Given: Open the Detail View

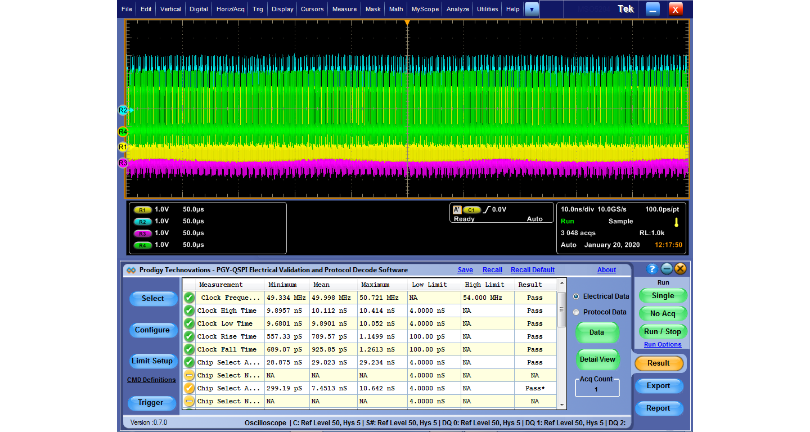Looking at the screenshot, I should 597,359.
